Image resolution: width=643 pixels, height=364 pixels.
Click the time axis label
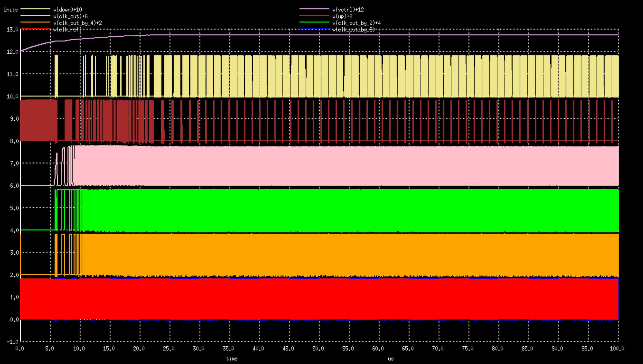click(x=232, y=359)
